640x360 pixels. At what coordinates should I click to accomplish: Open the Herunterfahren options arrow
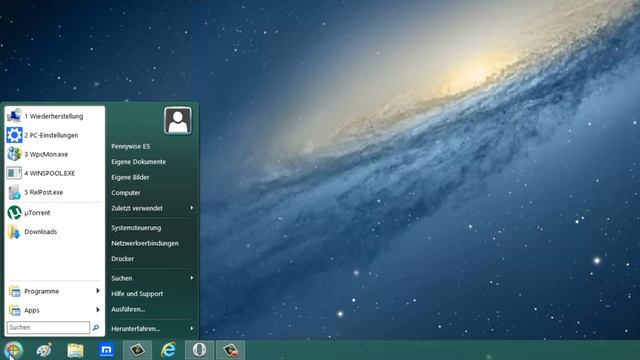tap(191, 329)
